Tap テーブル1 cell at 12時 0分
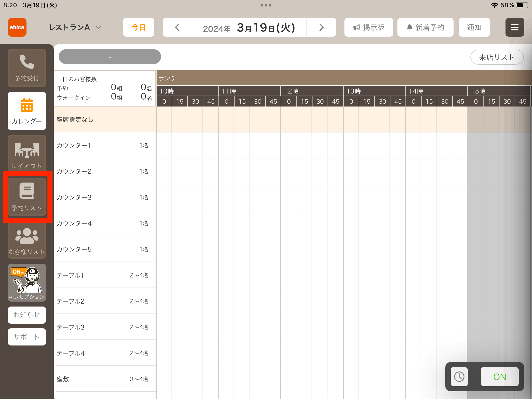This screenshot has width=532, height=399. pyautogui.click(x=289, y=275)
